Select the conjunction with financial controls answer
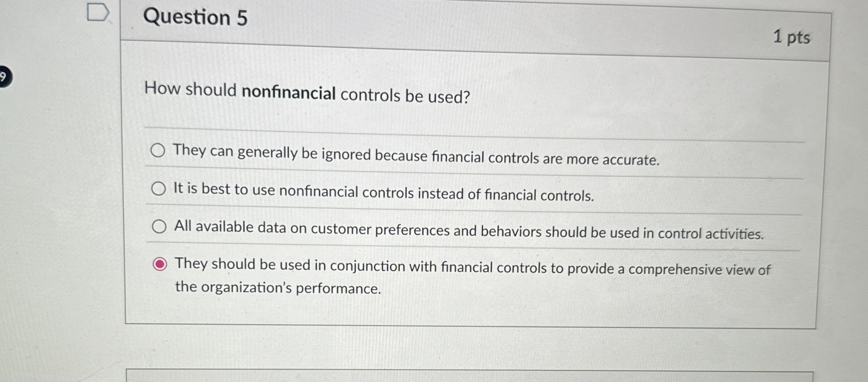 pos(160,264)
